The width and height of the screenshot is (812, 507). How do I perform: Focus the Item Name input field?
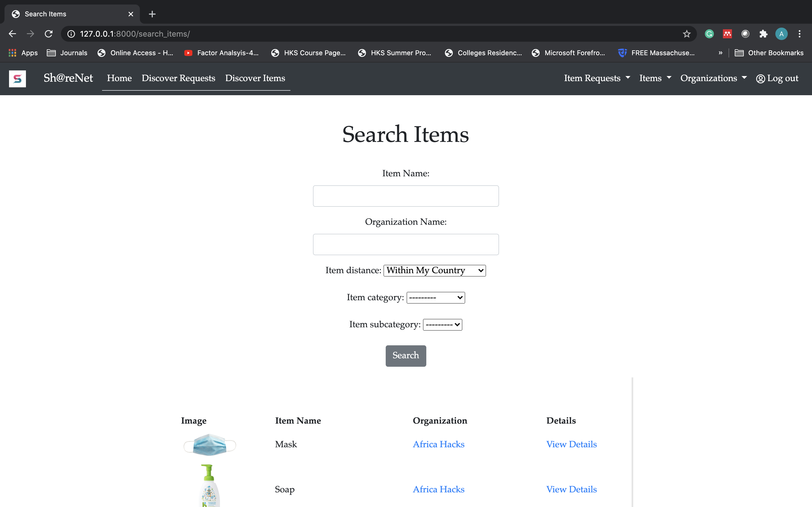click(x=406, y=196)
